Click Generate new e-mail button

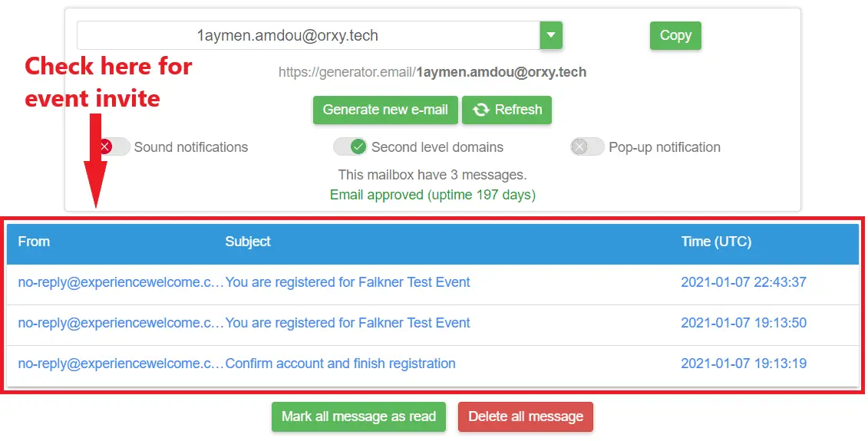tap(385, 110)
